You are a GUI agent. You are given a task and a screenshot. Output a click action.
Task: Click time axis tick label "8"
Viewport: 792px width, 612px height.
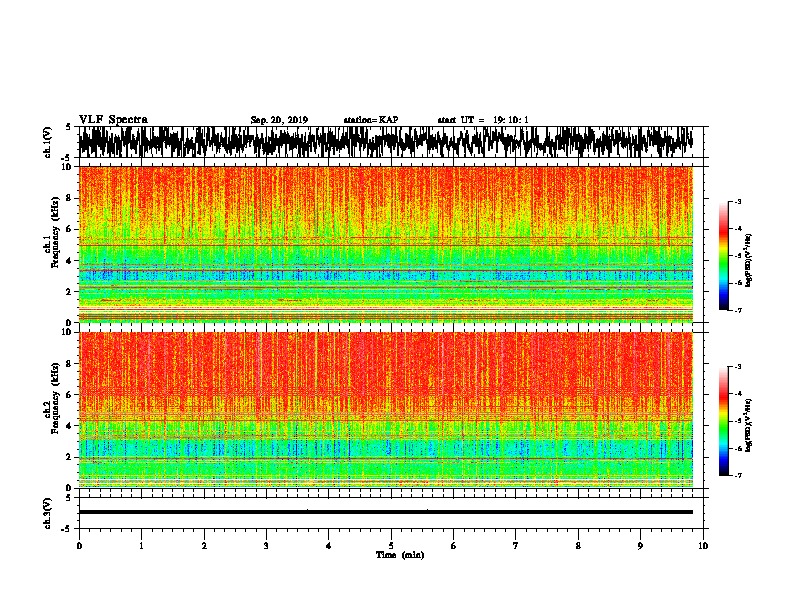tap(578, 546)
